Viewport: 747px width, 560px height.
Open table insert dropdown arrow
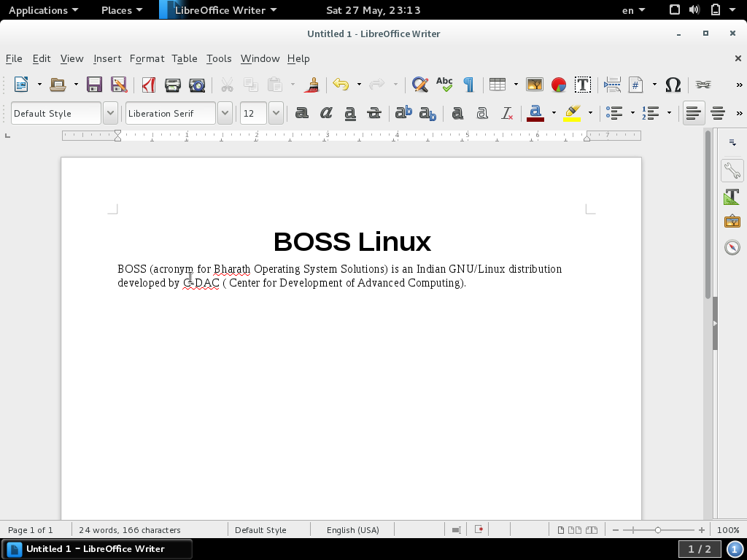(x=516, y=85)
